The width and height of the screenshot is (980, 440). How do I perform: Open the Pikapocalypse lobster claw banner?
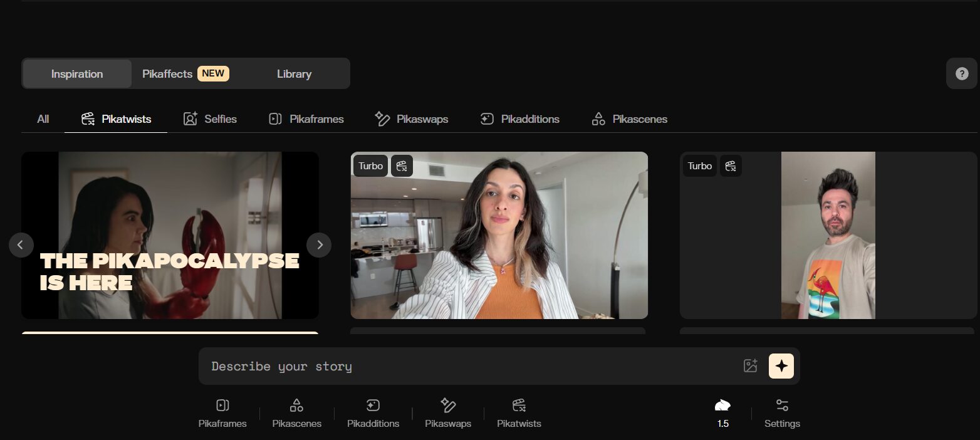coord(170,235)
